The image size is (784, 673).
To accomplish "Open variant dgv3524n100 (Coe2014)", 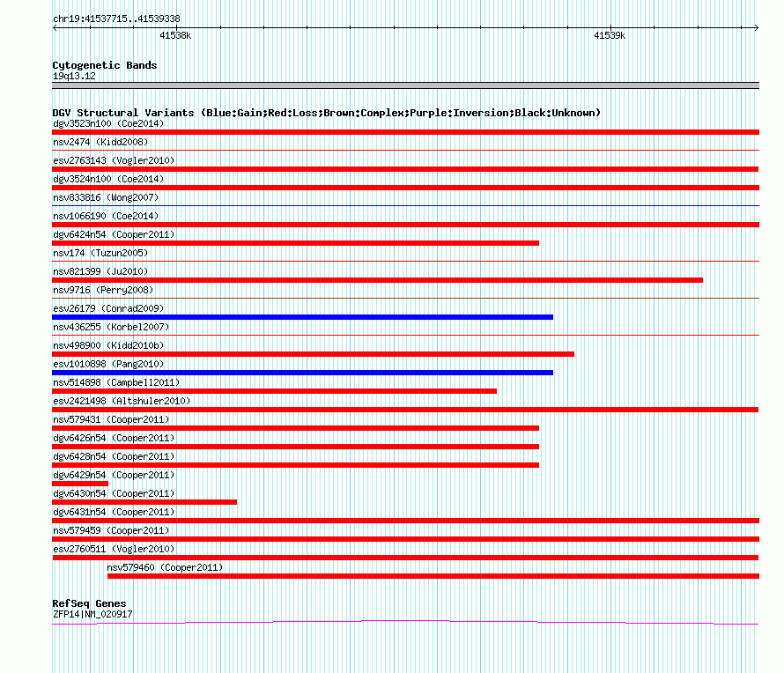I will (108, 179).
